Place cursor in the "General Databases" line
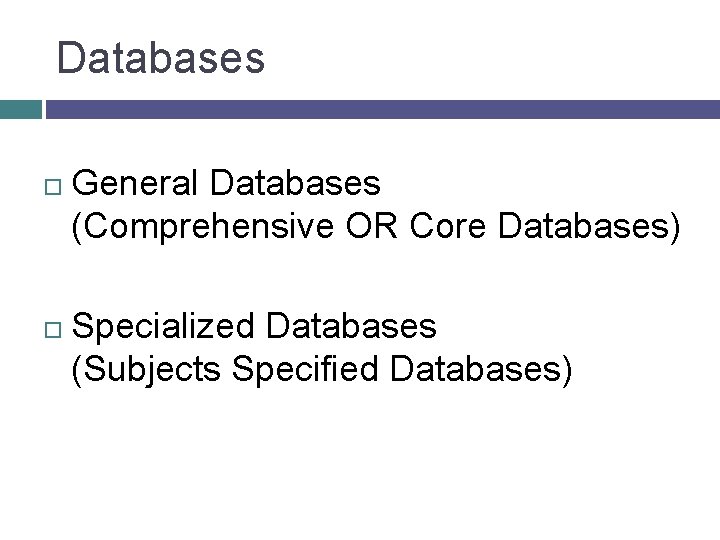The image size is (720, 540). pyautogui.click(x=226, y=184)
